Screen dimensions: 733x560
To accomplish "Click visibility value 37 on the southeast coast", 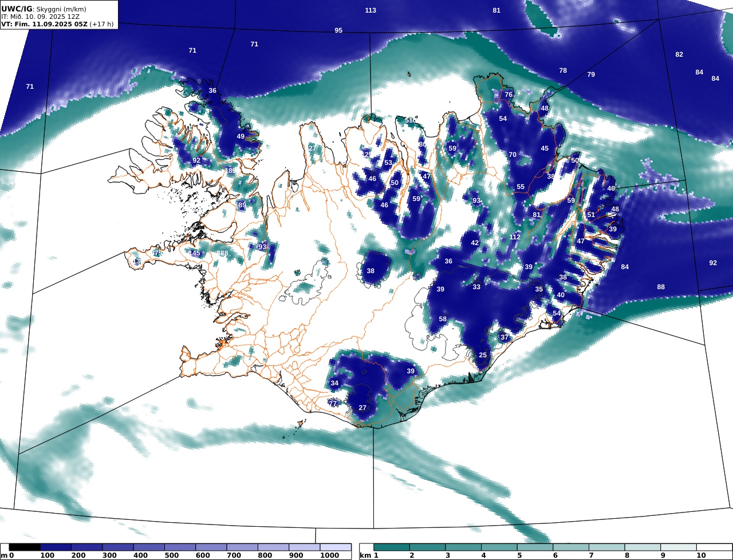I will pos(505,338).
